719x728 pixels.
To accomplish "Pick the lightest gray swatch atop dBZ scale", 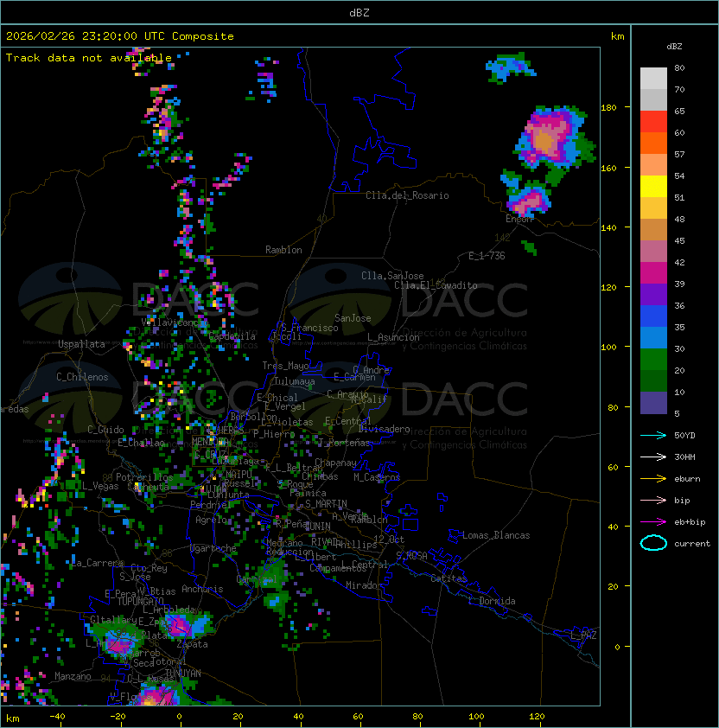I will click(653, 79).
